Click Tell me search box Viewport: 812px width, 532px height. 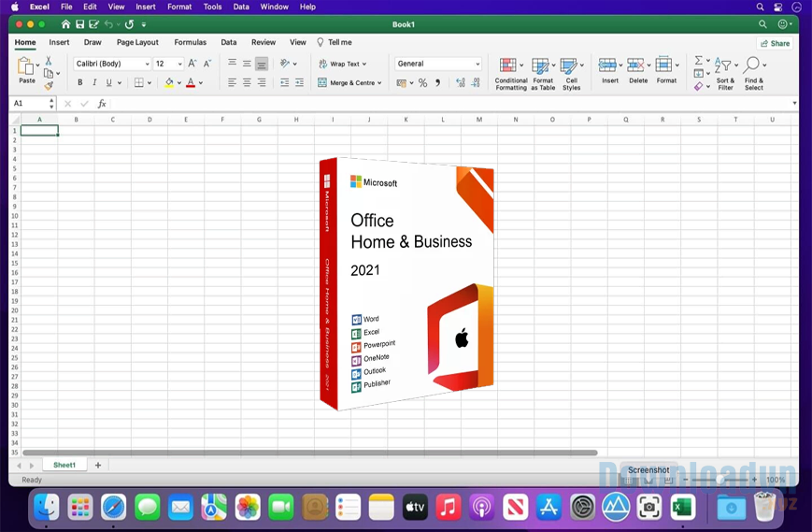click(335, 42)
